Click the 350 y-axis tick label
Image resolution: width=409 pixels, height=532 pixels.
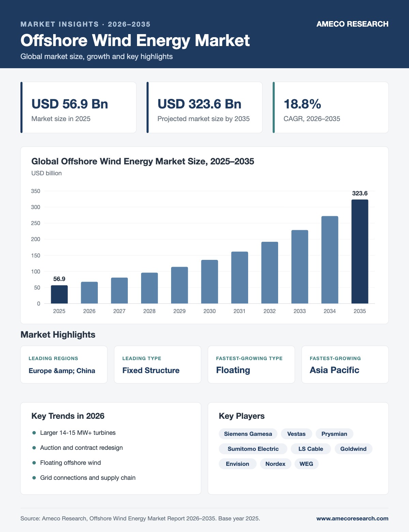pos(36,191)
